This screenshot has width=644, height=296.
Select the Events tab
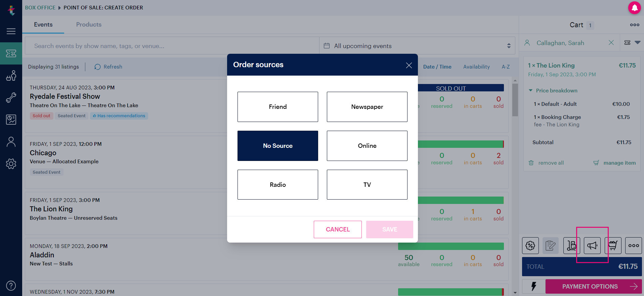(43, 25)
